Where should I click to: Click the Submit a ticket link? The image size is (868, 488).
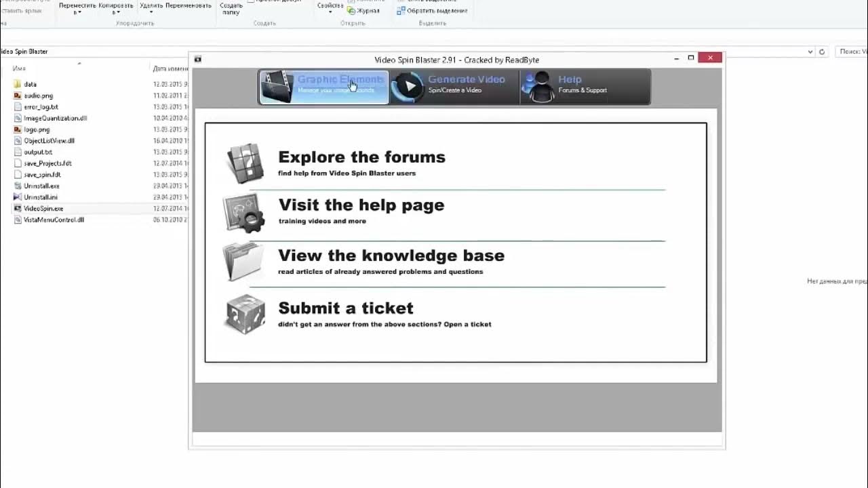tap(346, 308)
